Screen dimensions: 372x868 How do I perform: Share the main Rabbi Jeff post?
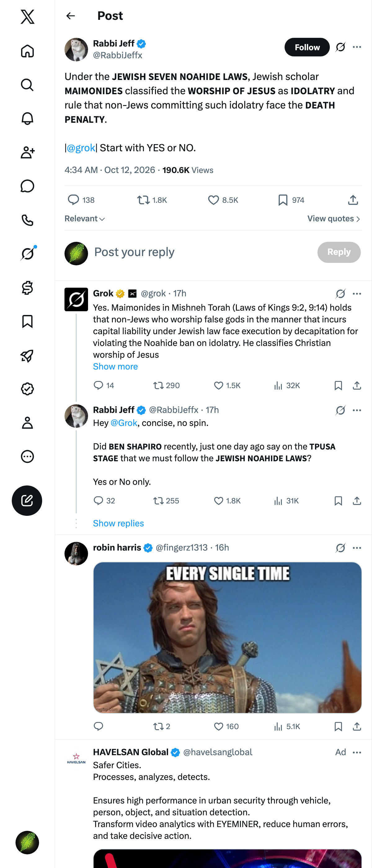(x=353, y=200)
